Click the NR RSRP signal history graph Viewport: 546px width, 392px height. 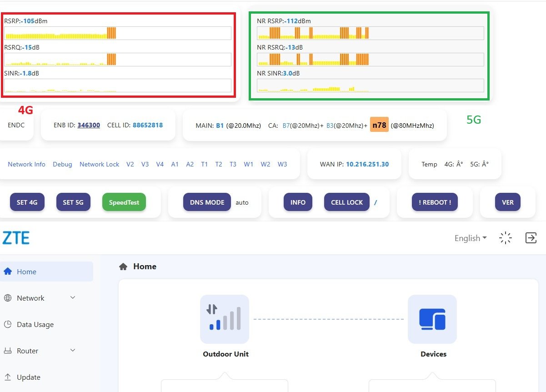coord(370,33)
